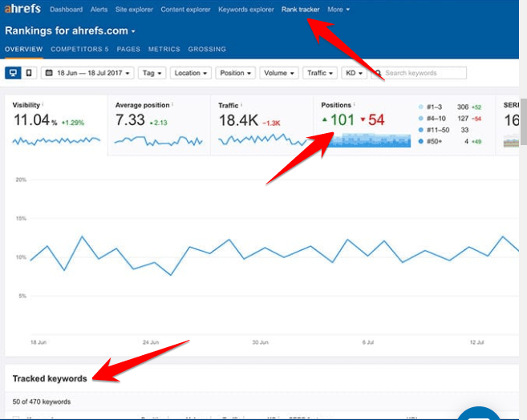The image size is (527, 420).
Task: Open Rank tracker
Action: coord(301,10)
